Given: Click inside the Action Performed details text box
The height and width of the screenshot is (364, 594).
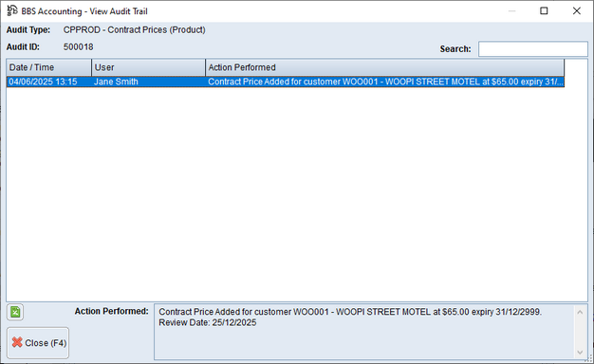Looking at the screenshot, I should click(x=364, y=332).
